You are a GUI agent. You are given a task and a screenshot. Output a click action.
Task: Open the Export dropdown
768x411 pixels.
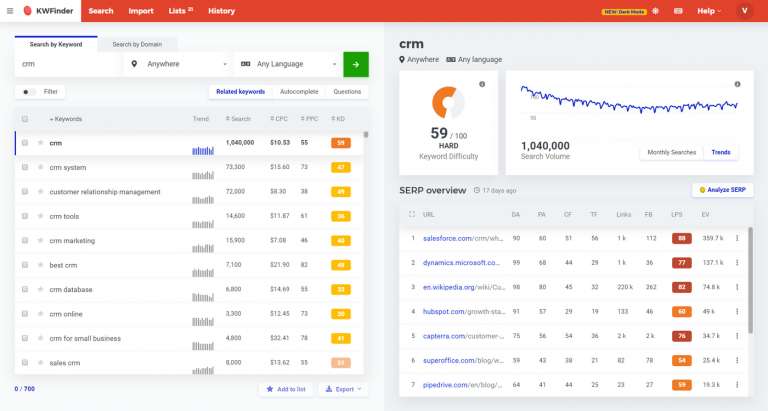[343, 389]
